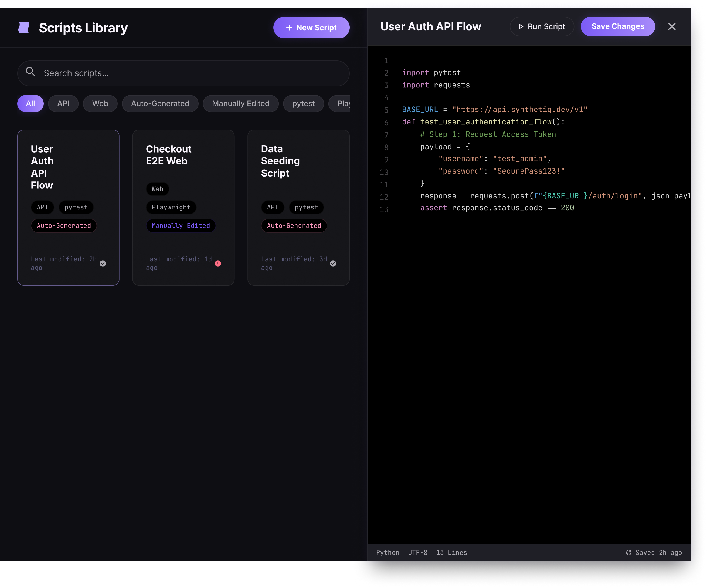
Task: Click the Scripts Library logo icon
Action: click(23, 27)
